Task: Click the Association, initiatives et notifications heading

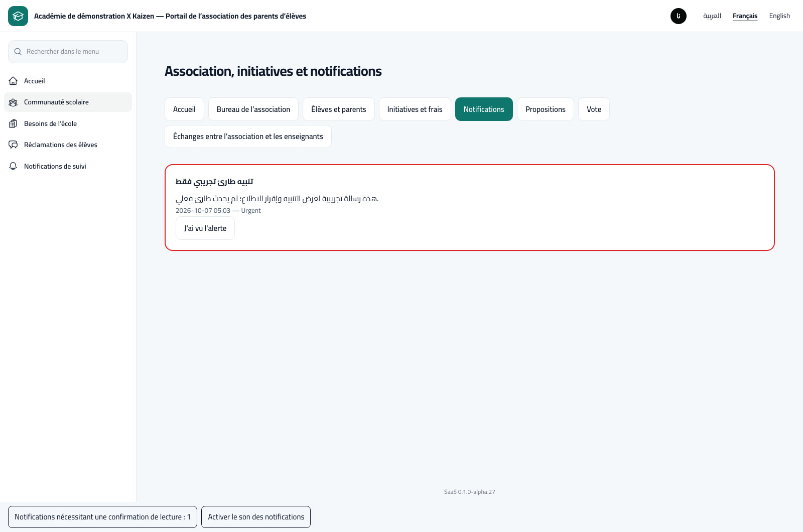Action: coord(273,71)
